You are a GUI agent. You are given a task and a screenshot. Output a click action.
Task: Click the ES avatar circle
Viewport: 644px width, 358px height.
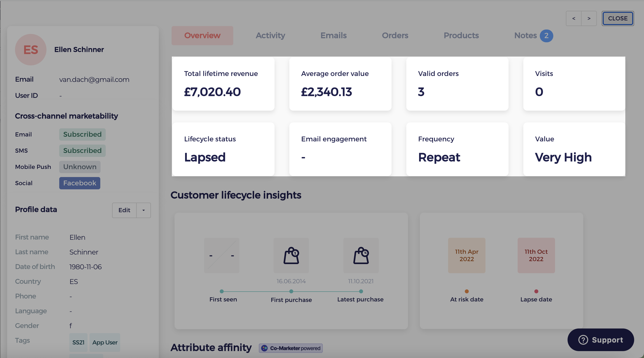(30, 49)
